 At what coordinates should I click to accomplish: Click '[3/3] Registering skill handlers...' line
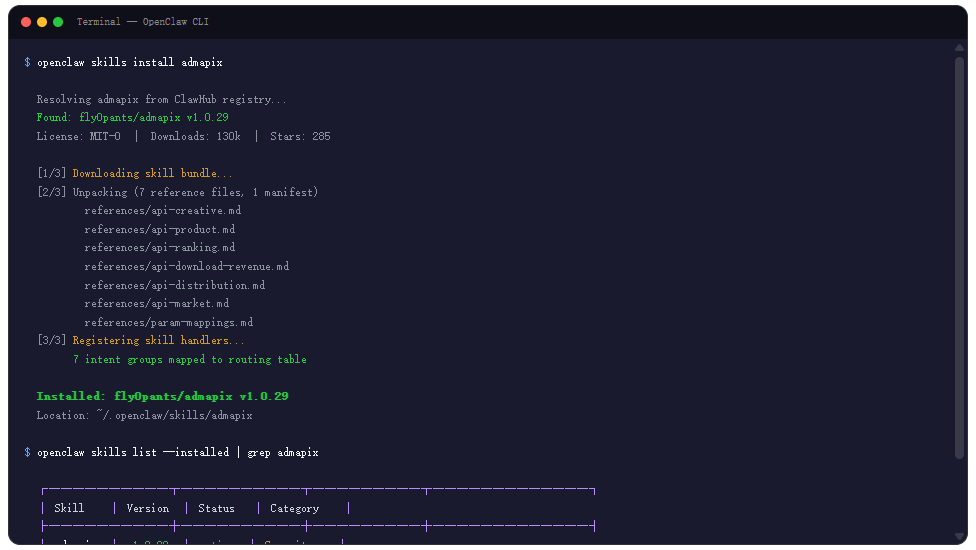click(141, 340)
